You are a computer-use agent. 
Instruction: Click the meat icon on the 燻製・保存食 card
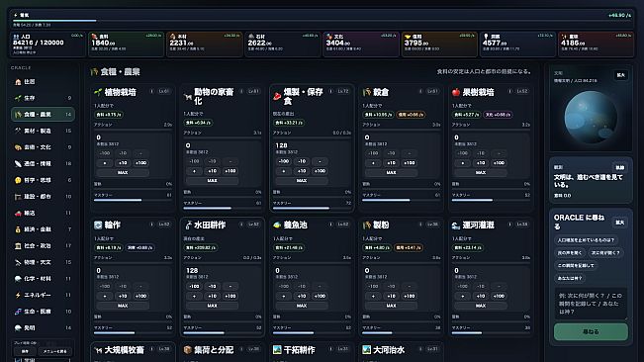point(277,96)
